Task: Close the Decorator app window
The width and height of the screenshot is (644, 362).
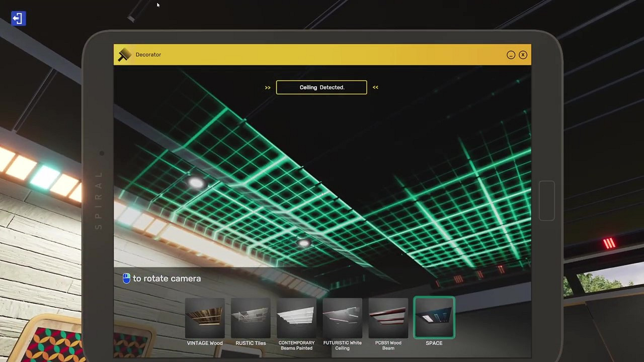Action: (523, 55)
